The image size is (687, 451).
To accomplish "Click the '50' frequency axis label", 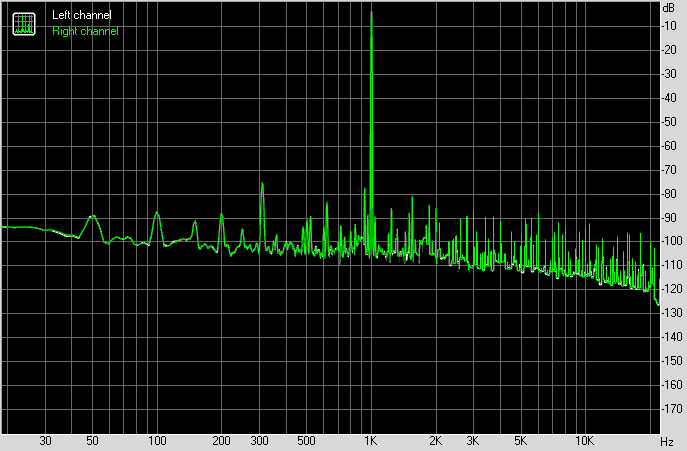I will [92, 441].
